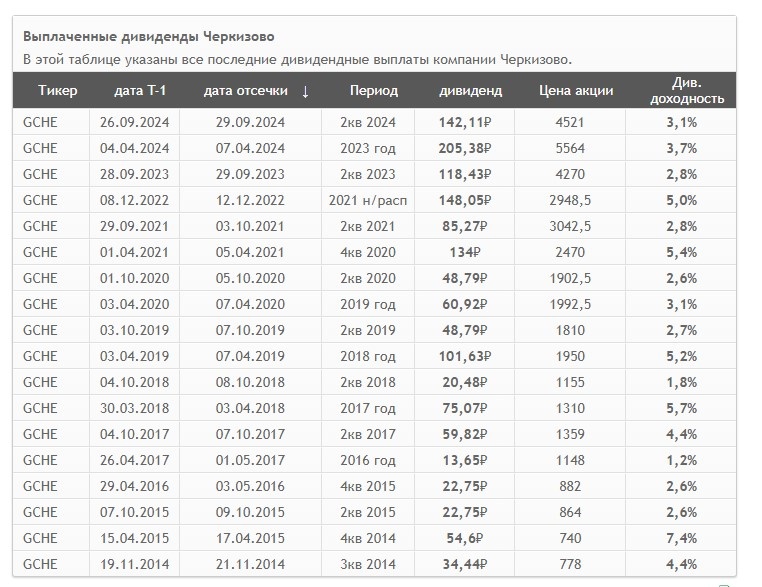Image resolution: width=762 pixels, height=587 pixels.
Task: Click the дата отсечки header label
Action: tap(245, 90)
